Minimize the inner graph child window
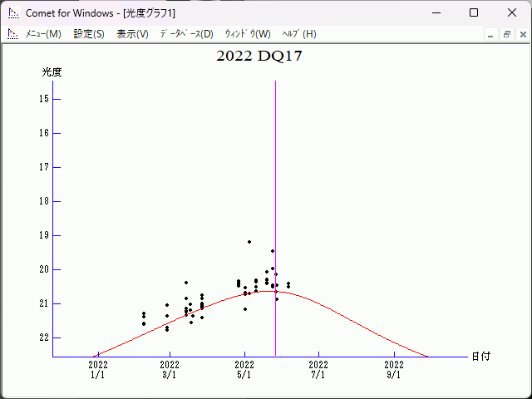This screenshot has width=532, height=399. coord(490,34)
